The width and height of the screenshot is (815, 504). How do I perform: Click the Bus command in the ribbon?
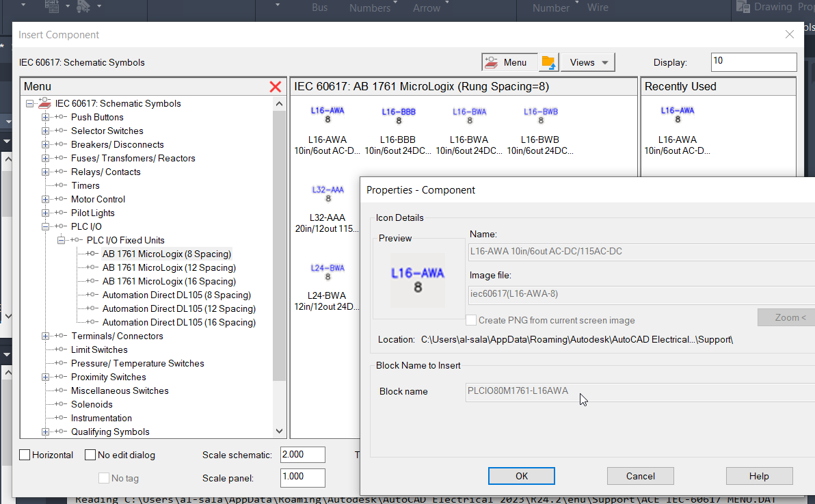click(319, 8)
